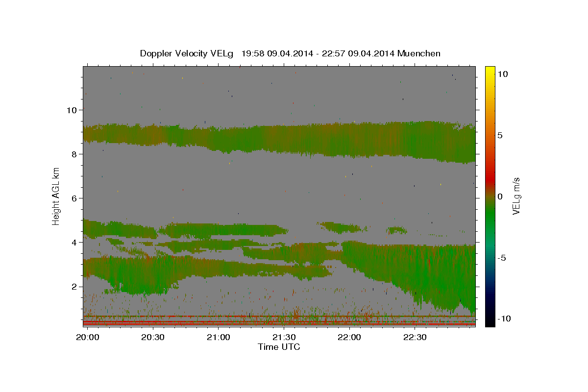
Task: Click the colorbar value '-10' at bottom
Action: tap(505, 318)
